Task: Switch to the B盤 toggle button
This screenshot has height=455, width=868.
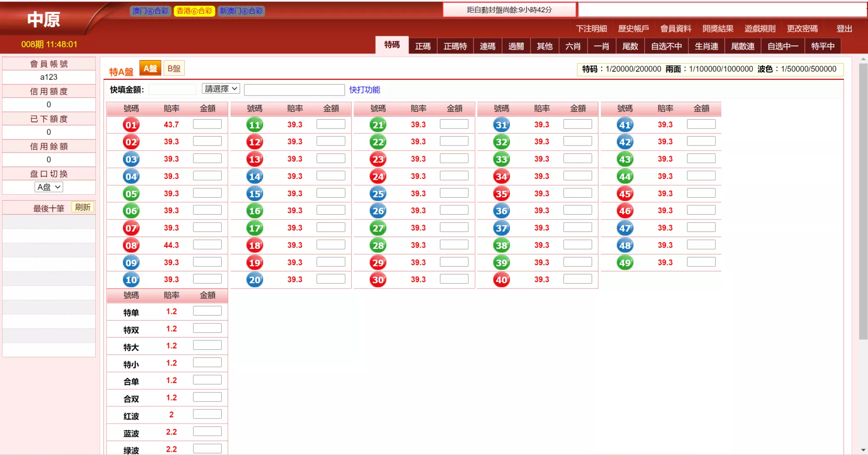Action: point(174,69)
